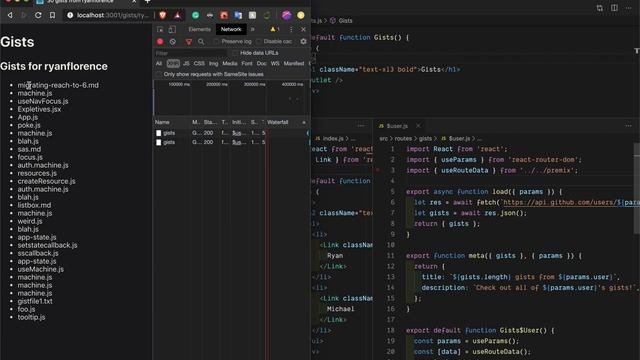Click VS Code compare changes icon
Screen dimensions: 640x360
click(600, 8)
